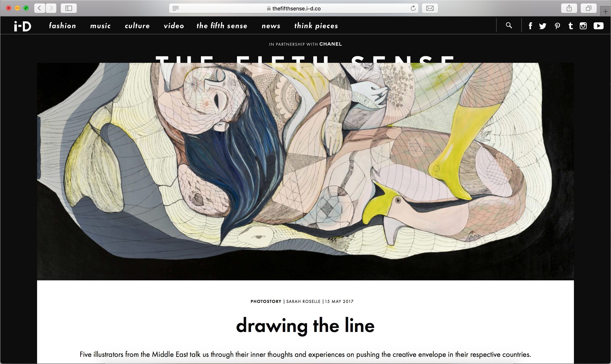
Task: Open the YouTube icon in header
Action: point(598,26)
